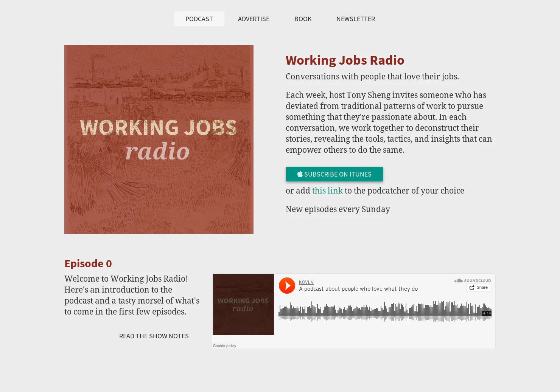560x392 pixels.
Task: Click the Apple icon on the subscribe button
Action: [299, 174]
